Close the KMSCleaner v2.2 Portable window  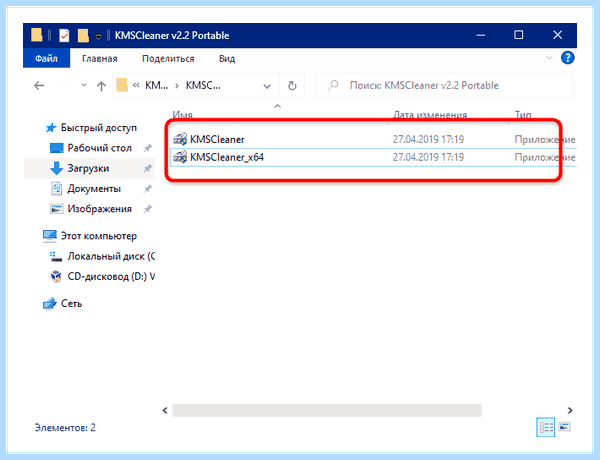pyautogui.click(x=558, y=35)
